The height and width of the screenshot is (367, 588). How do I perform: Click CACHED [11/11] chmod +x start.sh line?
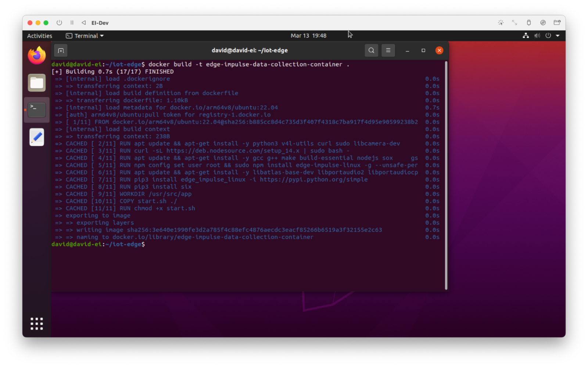125,208
